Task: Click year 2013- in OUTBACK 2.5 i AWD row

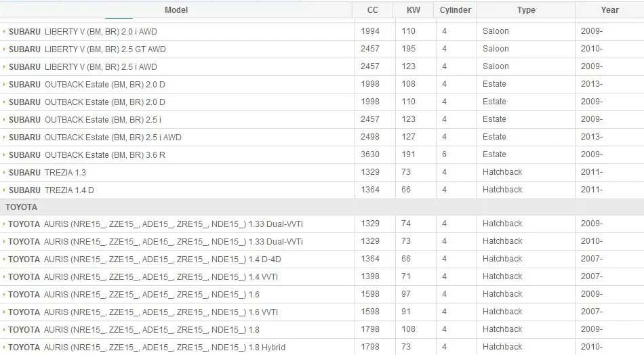Action: tap(591, 137)
